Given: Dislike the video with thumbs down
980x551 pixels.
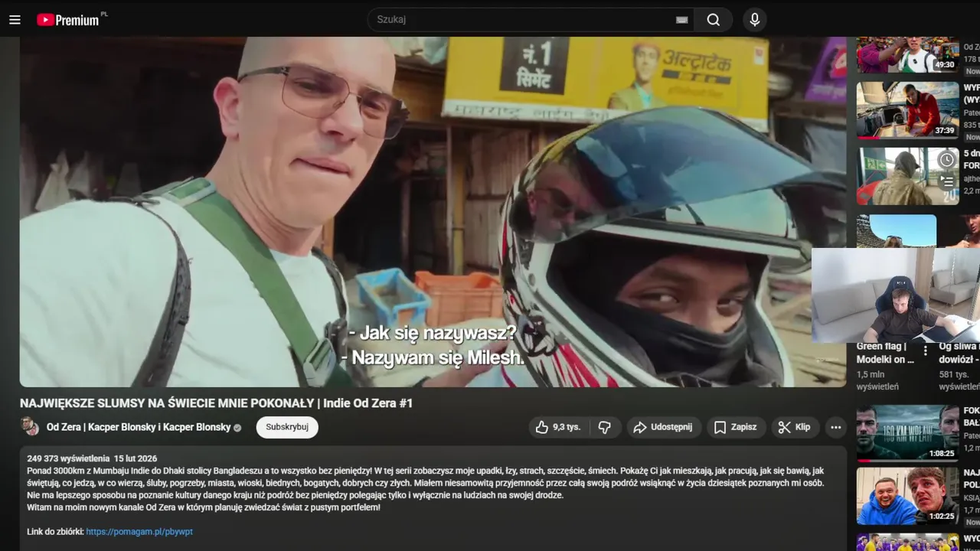Looking at the screenshot, I should click(x=605, y=427).
